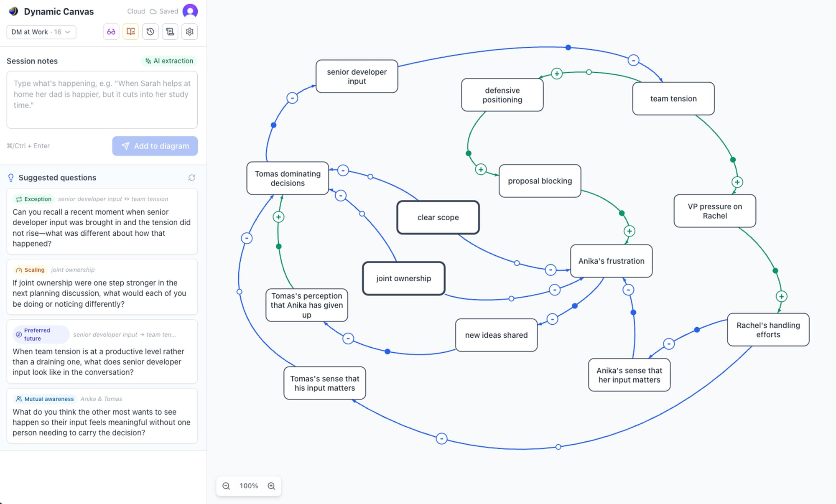Open the history clock icon
This screenshot has width=836, height=504.
150,32
